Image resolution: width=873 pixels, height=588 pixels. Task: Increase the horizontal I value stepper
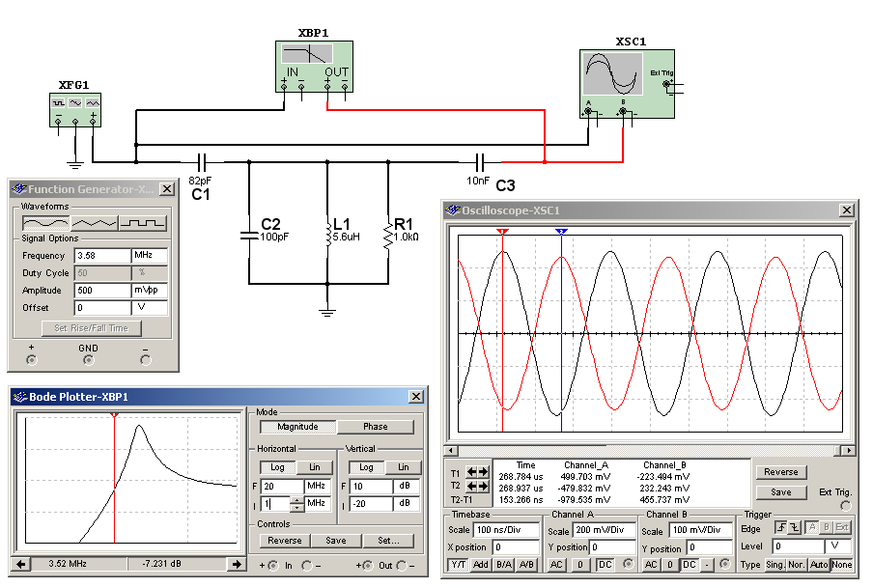point(296,499)
